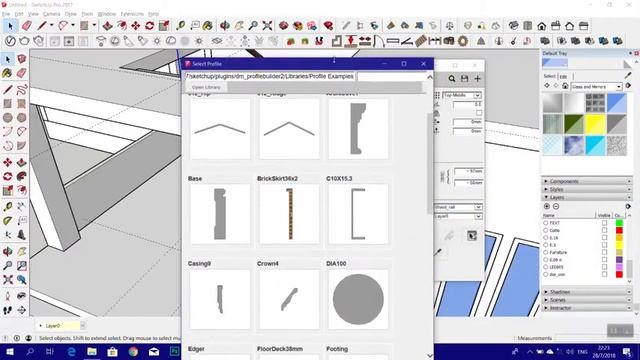This screenshot has width=640, height=360.
Task: Click the select cursor button in the Profile Builder dialog
Action: [x=471, y=236]
